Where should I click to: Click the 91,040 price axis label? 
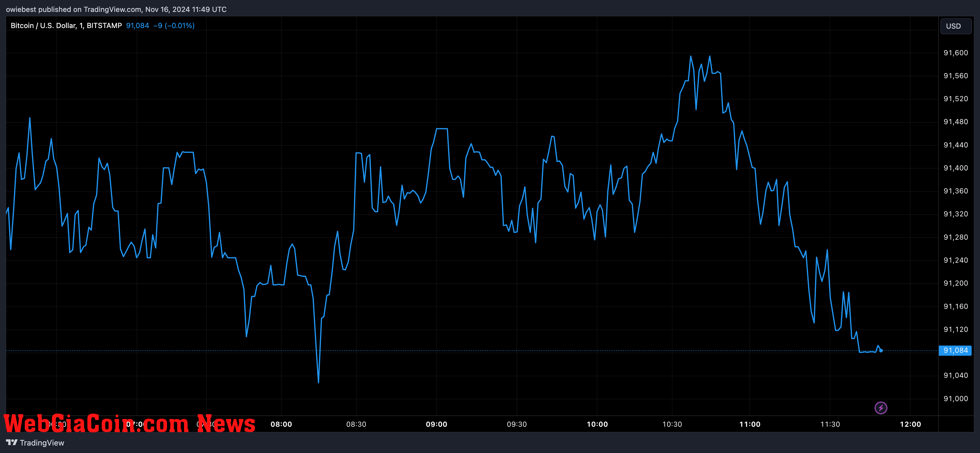[956, 375]
